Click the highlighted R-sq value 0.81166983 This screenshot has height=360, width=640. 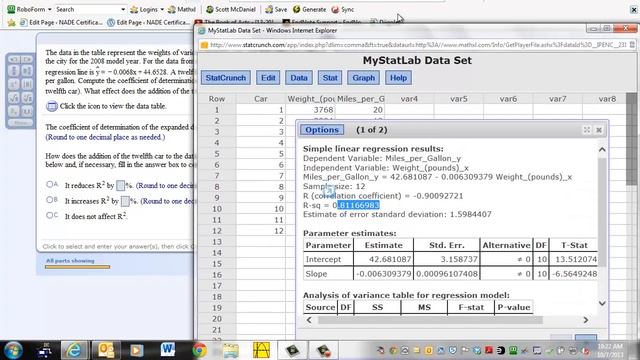pos(358,205)
